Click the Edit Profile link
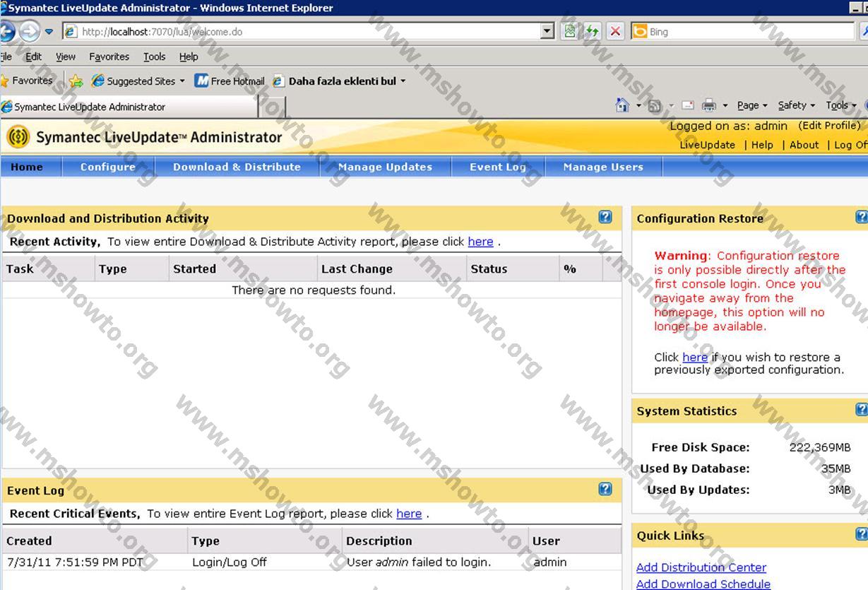The height and width of the screenshot is (590, 868). pyautogui.click(x=829, y=126)
